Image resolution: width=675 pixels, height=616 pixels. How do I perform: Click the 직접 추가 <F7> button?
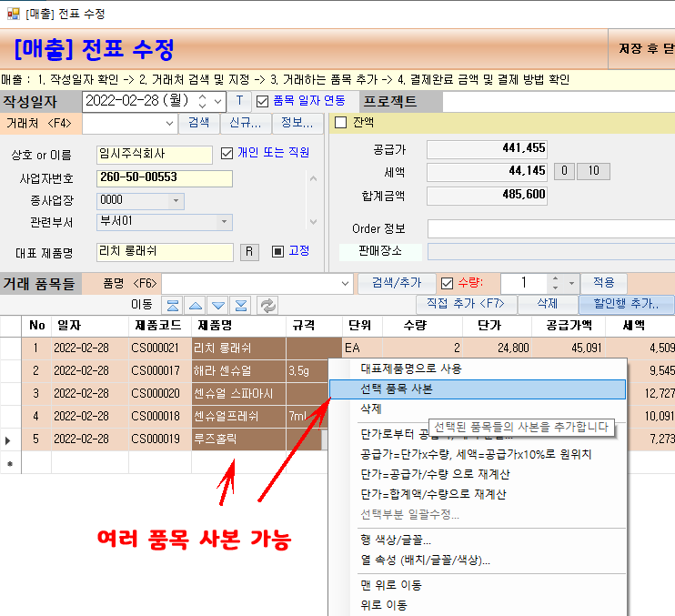coord(466,304)
